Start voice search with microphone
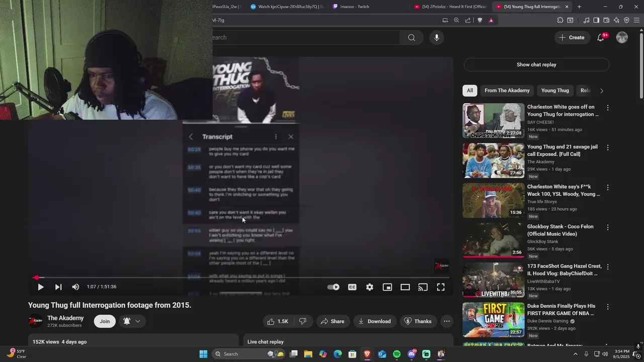Viewport: 644px width, 362px height. point(437,38)
